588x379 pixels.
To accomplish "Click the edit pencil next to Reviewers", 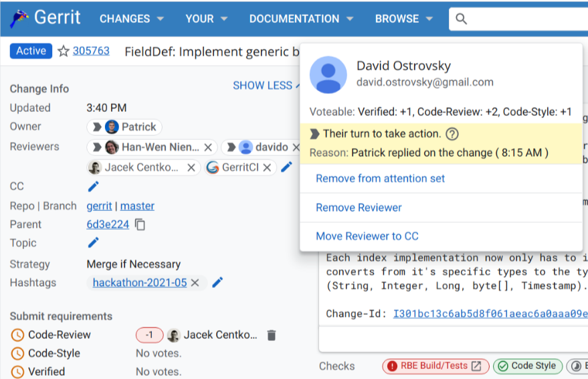I will coord(286,167).
